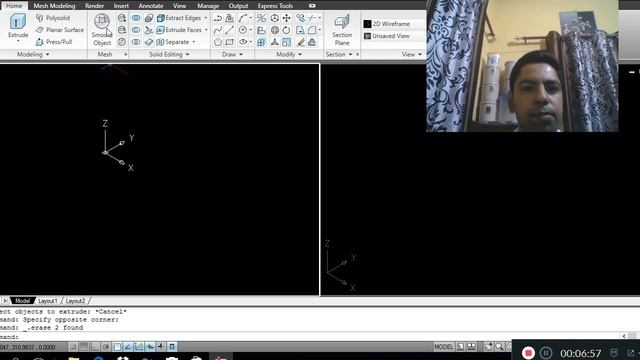Viewport: 640px width, 360px height.
Task: Select the Rectangle draw tool
Action: (230, 42)
